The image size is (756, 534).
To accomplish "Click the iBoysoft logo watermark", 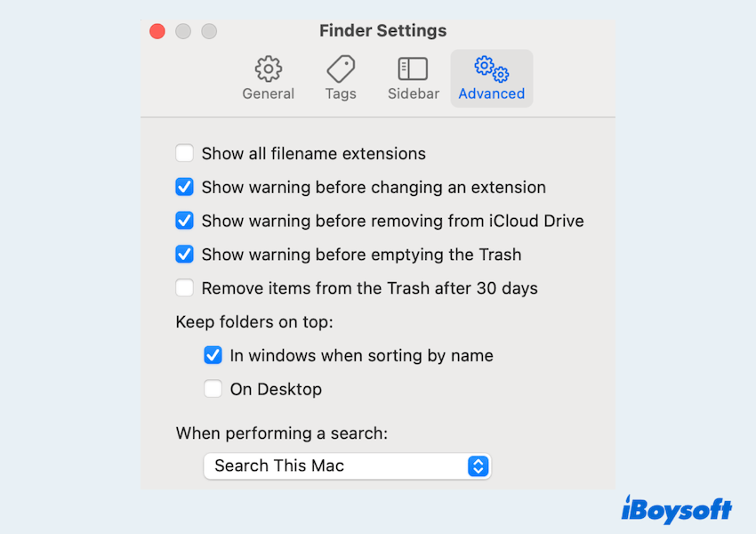I will pyautogui.click(x=676, y=509).
